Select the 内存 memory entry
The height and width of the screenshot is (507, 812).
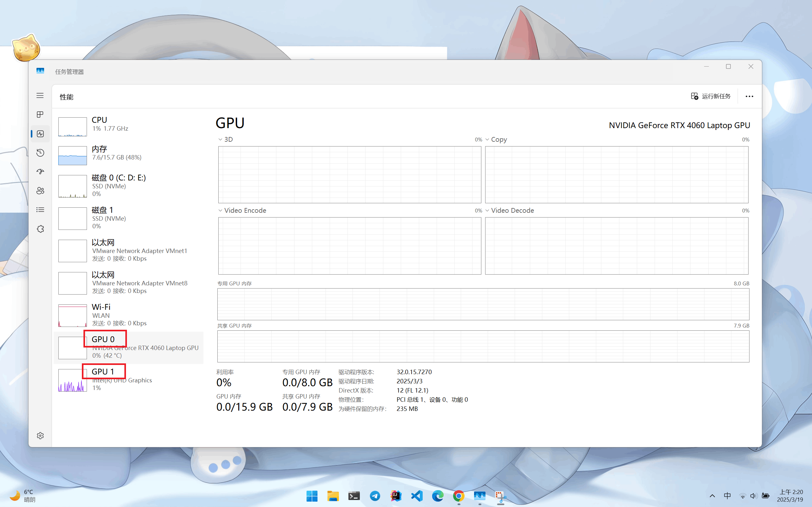coord(129,155)
